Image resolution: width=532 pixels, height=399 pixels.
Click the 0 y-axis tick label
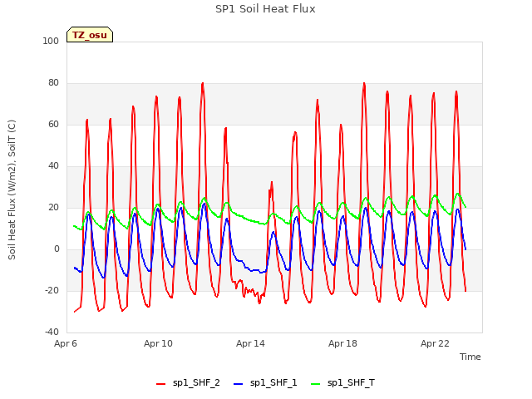click(57, 249)
